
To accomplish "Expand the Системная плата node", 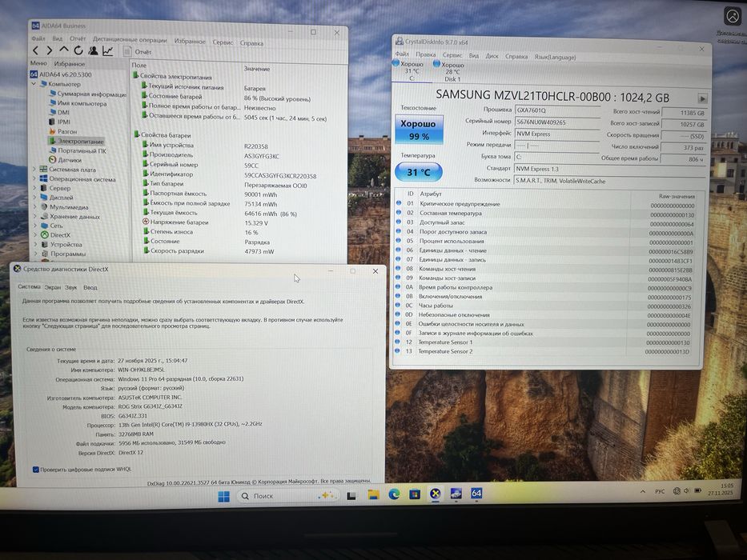I will [x=34, y=169].
